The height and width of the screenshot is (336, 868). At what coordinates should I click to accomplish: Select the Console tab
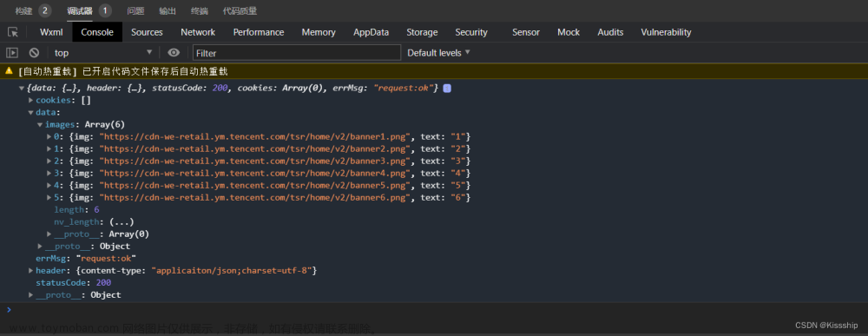coord(97,32)
